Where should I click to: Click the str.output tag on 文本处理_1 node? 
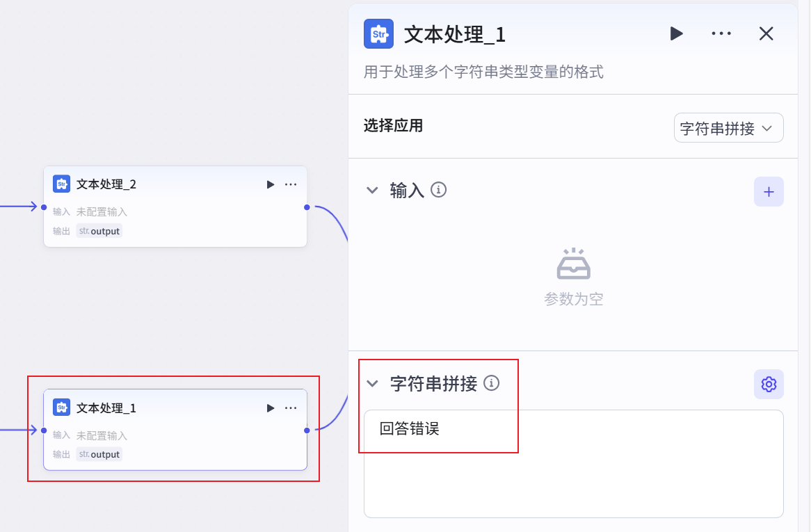[x=99, y=454]
